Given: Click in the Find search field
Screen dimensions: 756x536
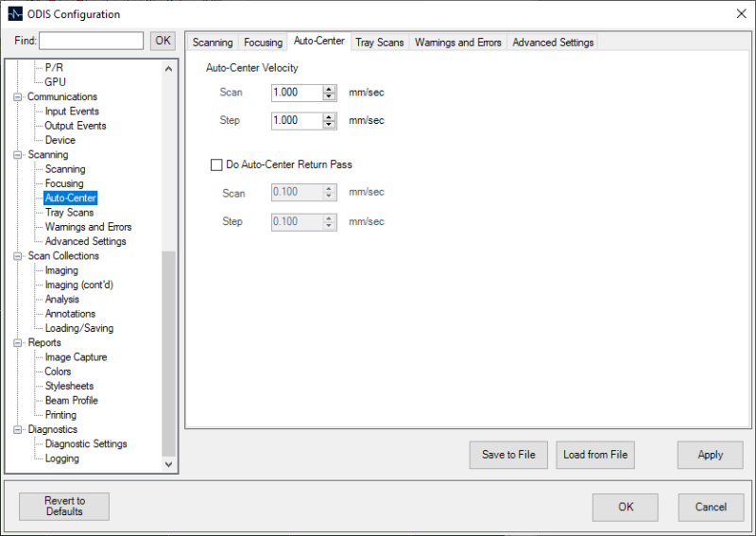Looking at the screenshot, I should click(92, 41).
